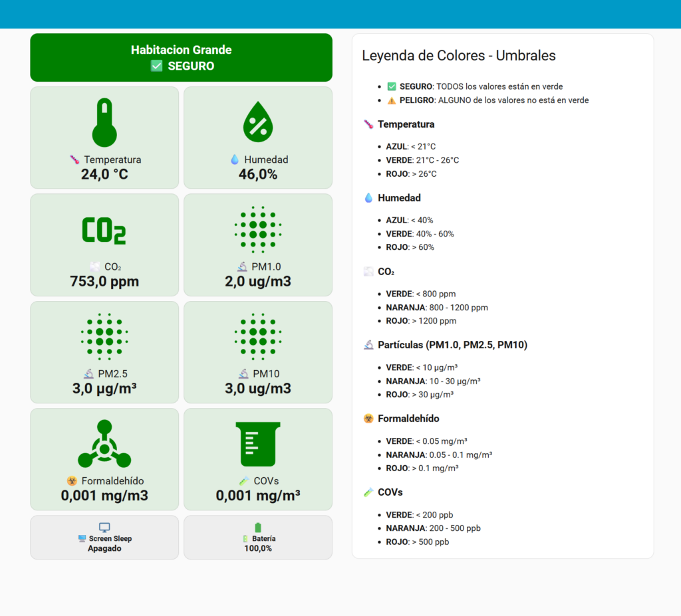681x616 pixels.
Task: Click water drop emoji beside legend Humedad heading
Action: point(368,198)
